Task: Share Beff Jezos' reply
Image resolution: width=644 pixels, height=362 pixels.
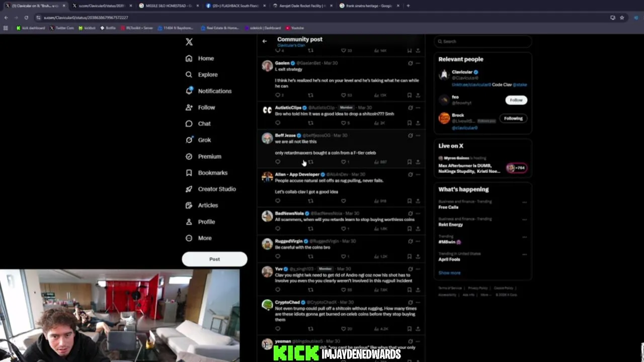Action: point(418,162)
